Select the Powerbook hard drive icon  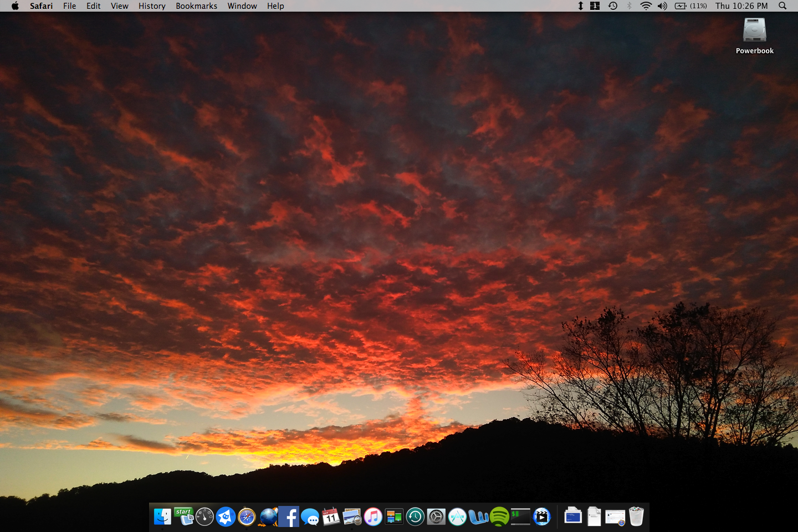pyautogui.click(x=754, y=30)
